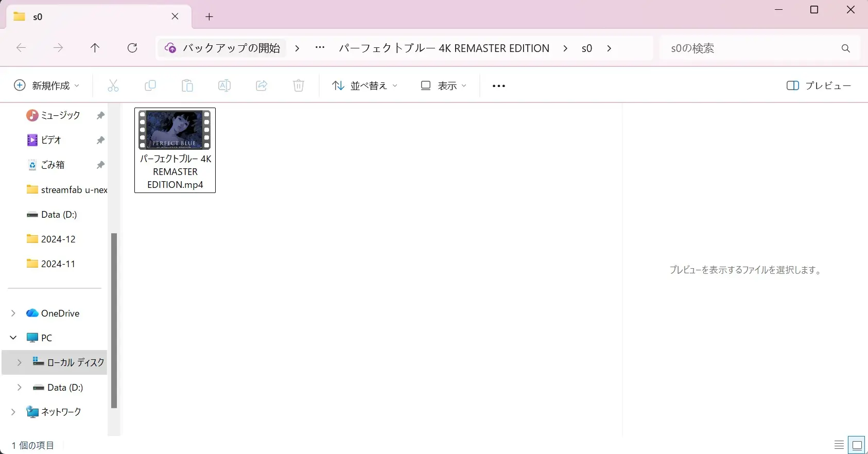Expand the OneDrive tree node
The width and height of the screenshot is (868, 454).
click(x=13, y=313)
